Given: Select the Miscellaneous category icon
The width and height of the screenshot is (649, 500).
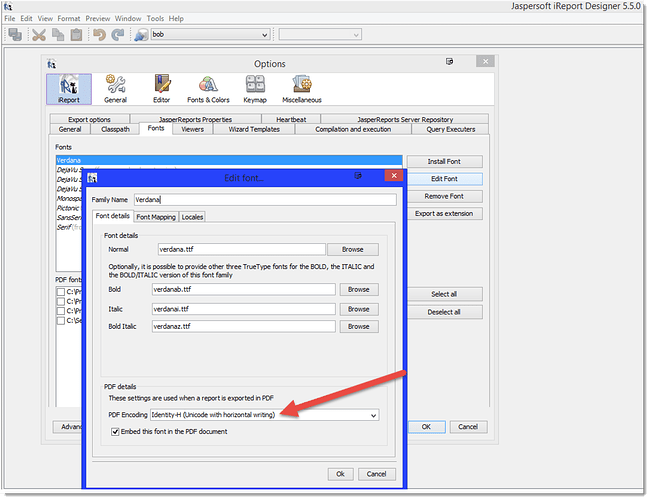Looking at the screenshot, I should point(302,89).
